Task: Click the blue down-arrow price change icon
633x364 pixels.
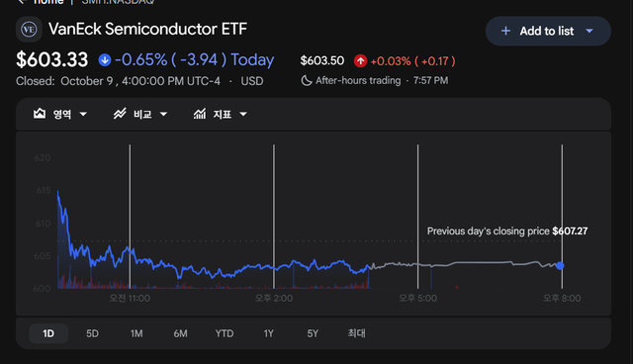Action: click(105, 60)
